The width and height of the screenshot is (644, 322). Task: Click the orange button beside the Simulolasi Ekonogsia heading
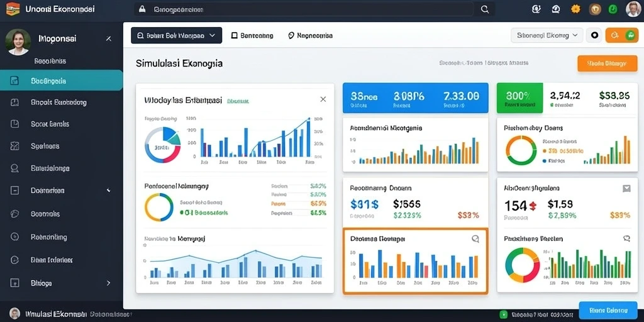click(x=608, y=64)
